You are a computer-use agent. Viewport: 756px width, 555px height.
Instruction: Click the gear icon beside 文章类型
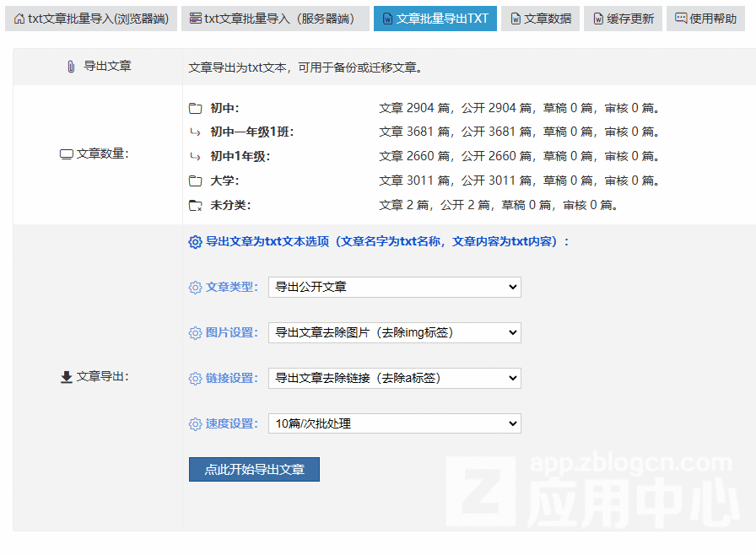[x=196, y=288]
